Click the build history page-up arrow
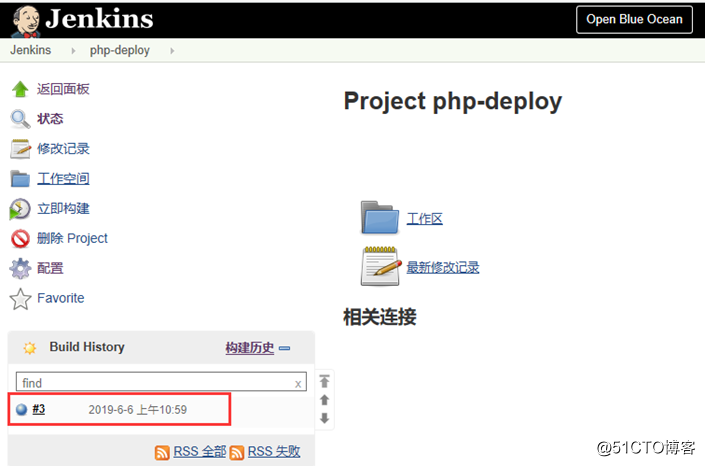The width and height of the screenshot is (705, 466). coord(325,400)
